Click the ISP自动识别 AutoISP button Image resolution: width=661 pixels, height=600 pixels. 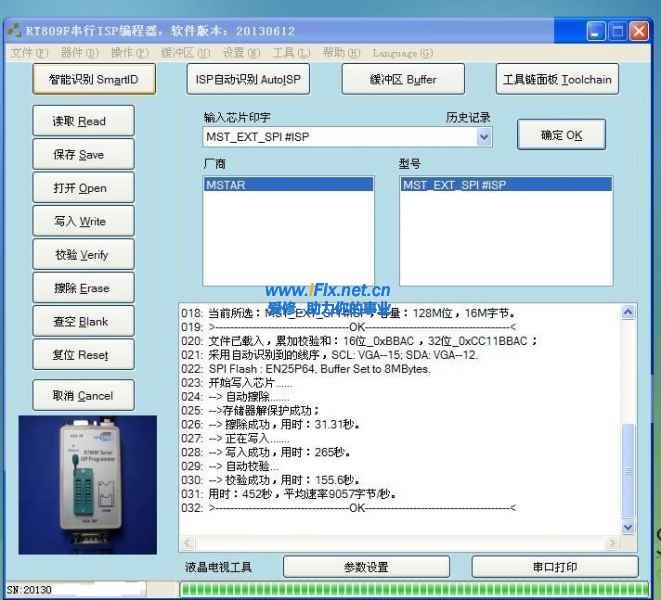pos(248,79)
